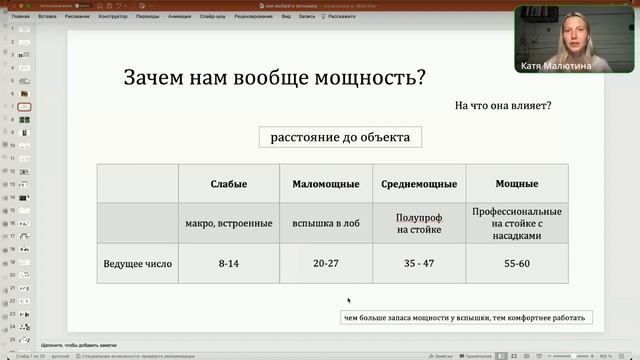This screenshot has height=360, width=640.
Task: Click the slide title Зачем нам вообще мощность?
Action: [274, 78]
